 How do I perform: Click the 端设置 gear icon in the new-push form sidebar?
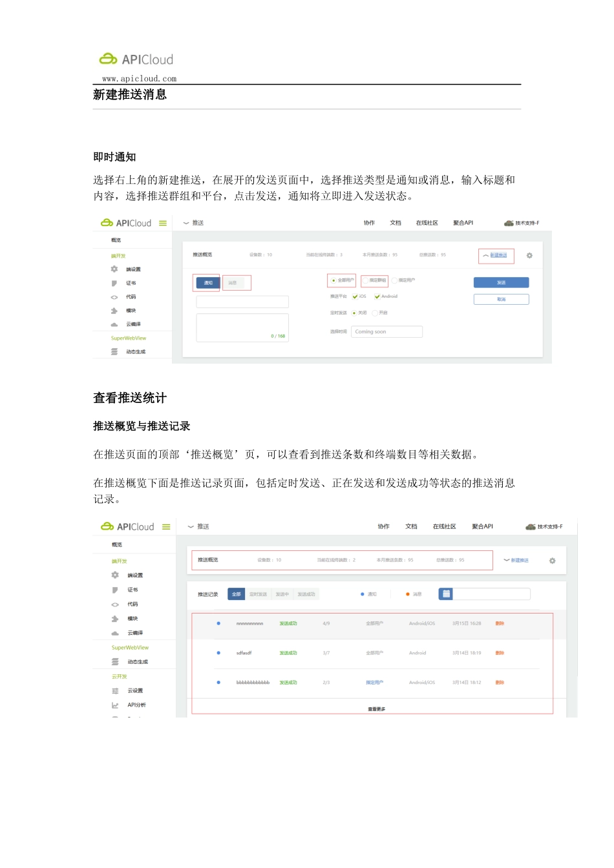click(114, 269)
